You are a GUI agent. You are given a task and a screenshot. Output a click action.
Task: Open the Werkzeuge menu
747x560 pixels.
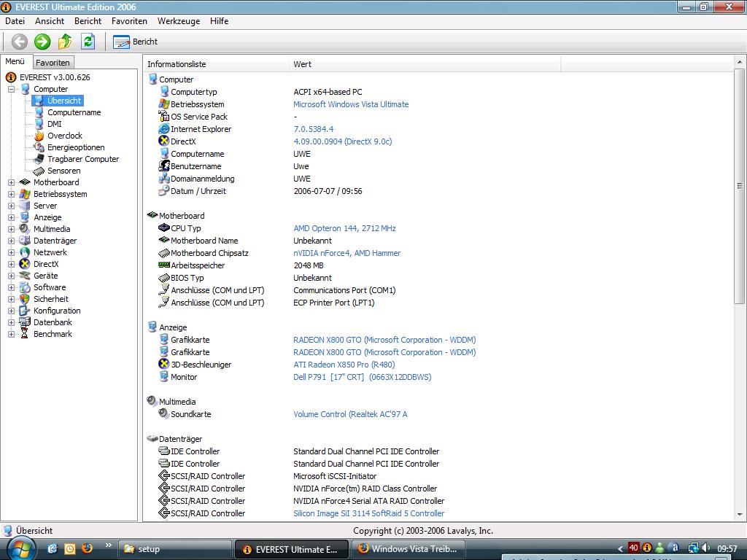[179, 21]
